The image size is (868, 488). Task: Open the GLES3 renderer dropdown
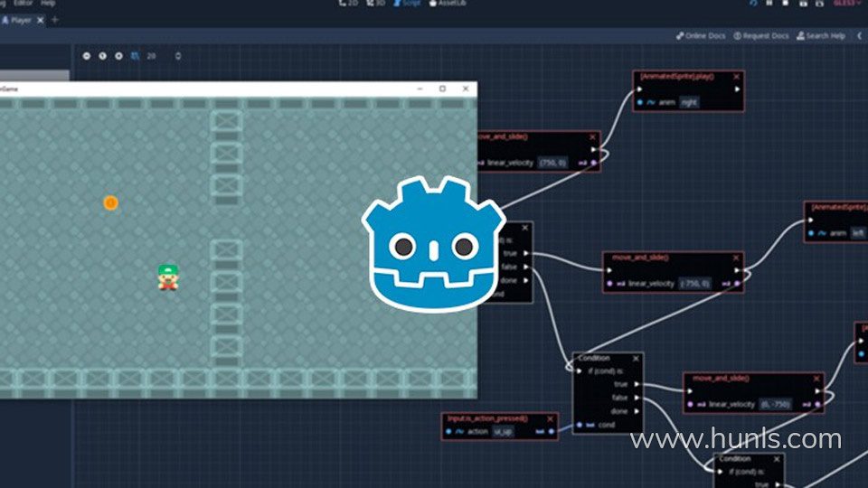pos(847,3)
